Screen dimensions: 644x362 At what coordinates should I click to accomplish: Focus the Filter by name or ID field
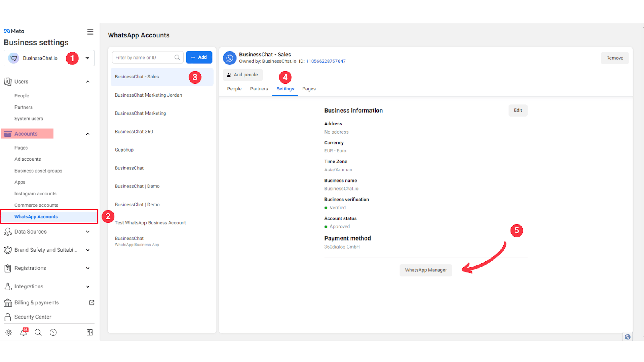pyautogui.click(x=148, y=58)
